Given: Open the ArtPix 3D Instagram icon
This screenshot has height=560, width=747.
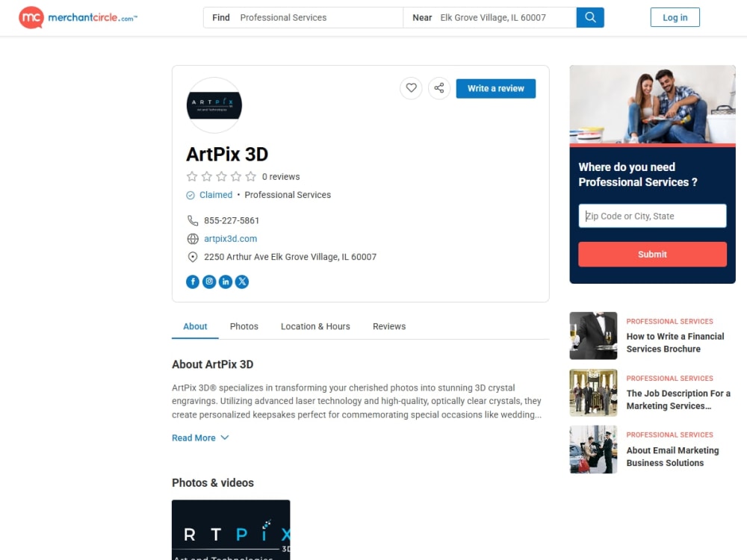Looking at the screenshot, I should [209, 282].
